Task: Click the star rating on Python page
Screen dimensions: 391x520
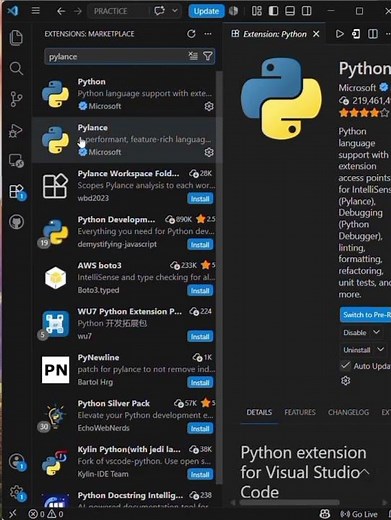Action: [x=364, y=113]
